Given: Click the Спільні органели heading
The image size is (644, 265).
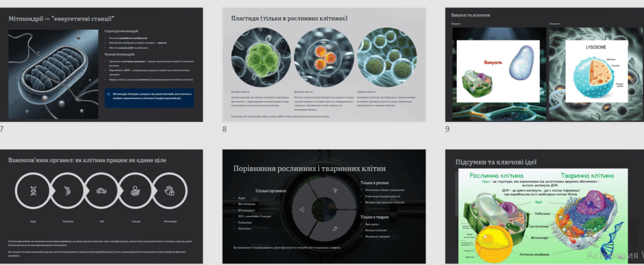Looking at the screenshot, I should (271, 191).
